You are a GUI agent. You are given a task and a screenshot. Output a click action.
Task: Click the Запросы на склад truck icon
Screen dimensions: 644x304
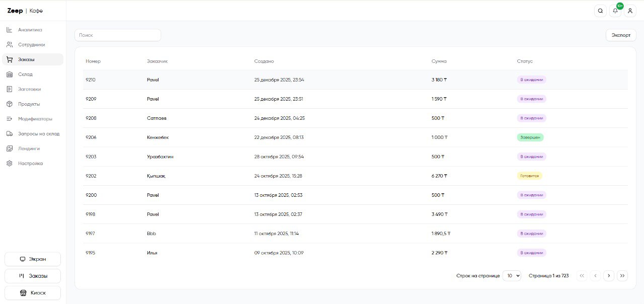point(9,134)
